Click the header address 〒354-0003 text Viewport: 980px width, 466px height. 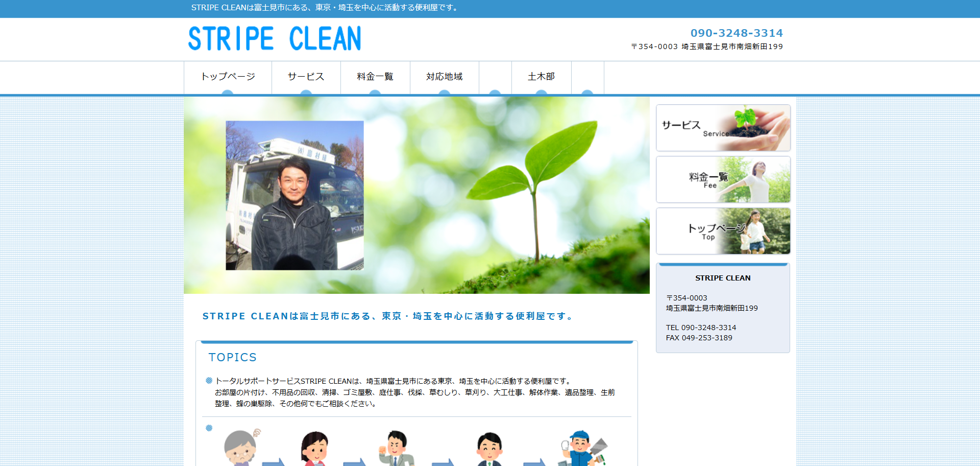(707, 46)
